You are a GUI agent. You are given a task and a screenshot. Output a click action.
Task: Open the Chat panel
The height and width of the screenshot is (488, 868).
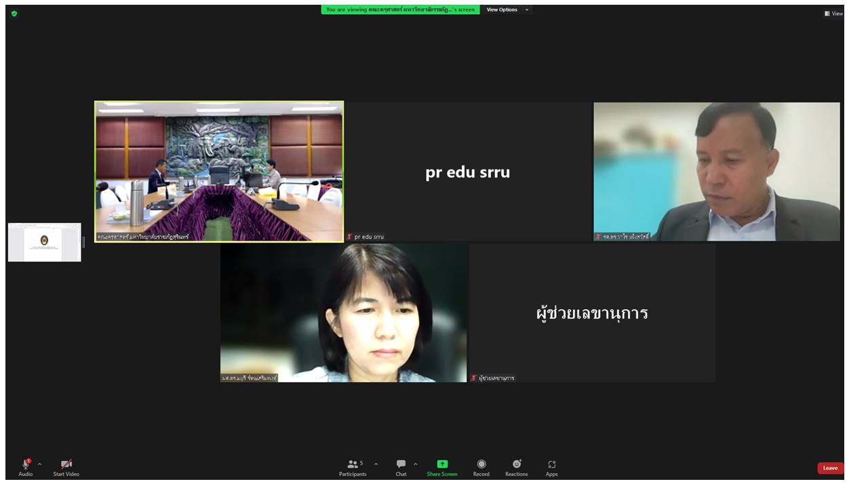(x=401, y=464)
